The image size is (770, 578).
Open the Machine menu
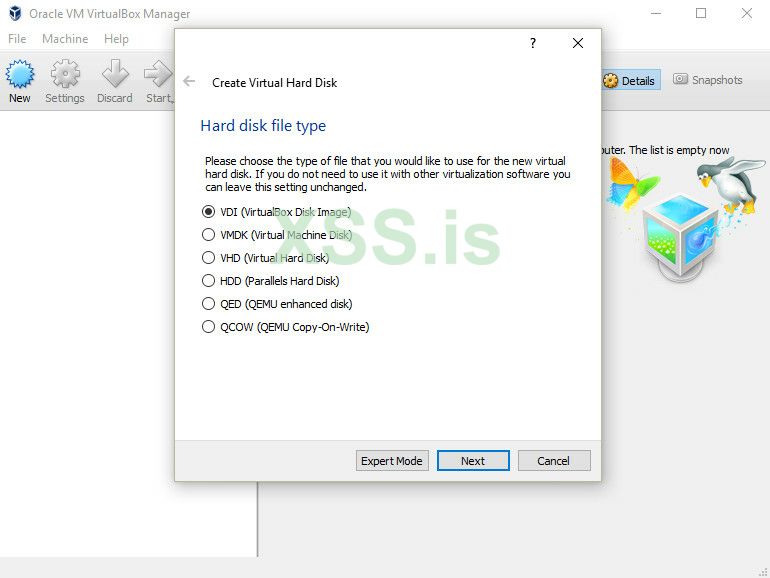pyautogui.click(x=65, y=39)
